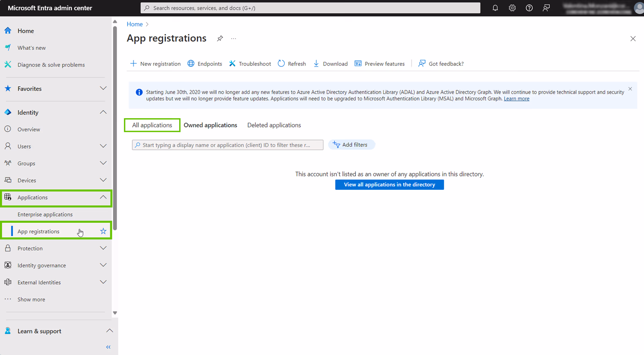Open the notifications bell
Screen dimensions: 644x355
click(495, 8)
